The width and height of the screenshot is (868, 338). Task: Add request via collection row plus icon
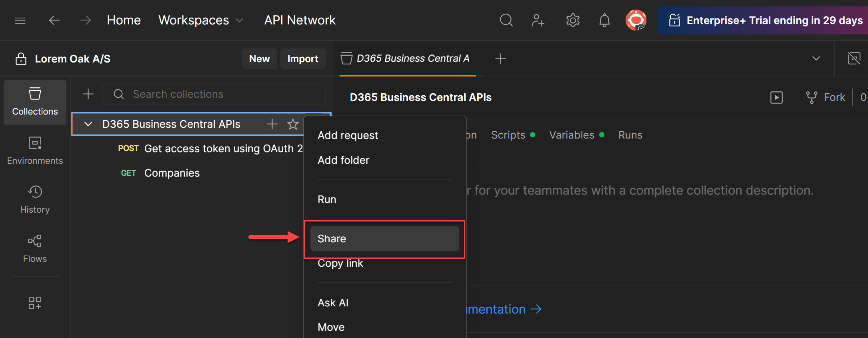click(x=272, y=124)
